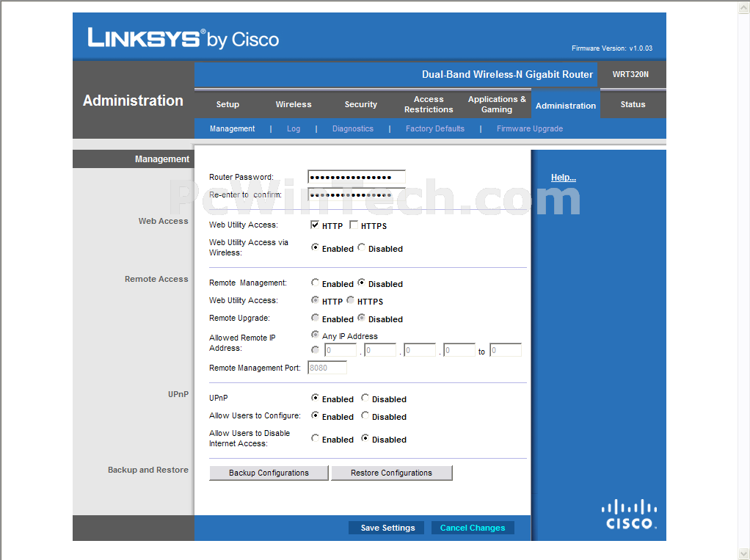This screenshot has width=750, height=560.
Task: Go to the Firmware Upgrade sub-tab
Action: pyautogui.click(x=530, y=128)
